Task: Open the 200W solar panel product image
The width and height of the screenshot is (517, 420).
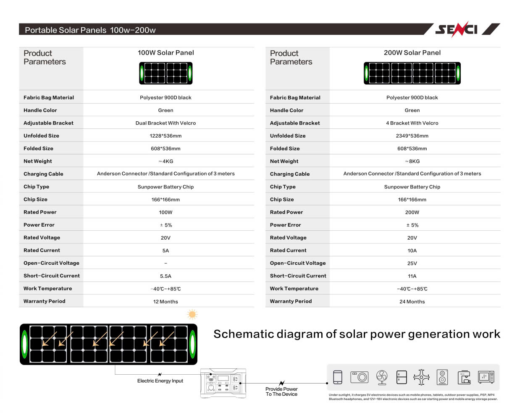Action: click(412, 73)
